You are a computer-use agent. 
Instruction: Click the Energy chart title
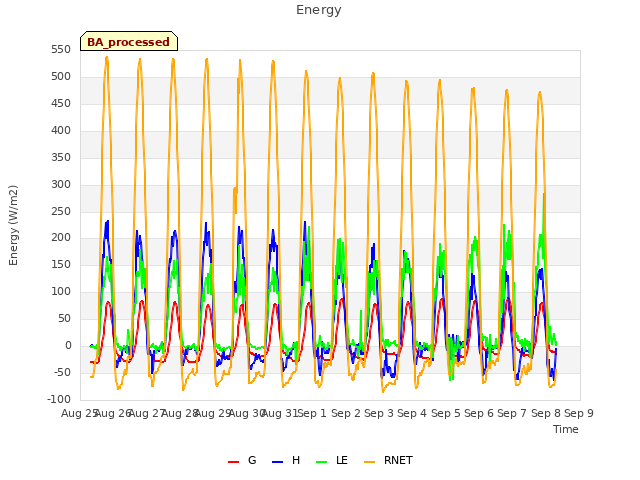(319, 10)
